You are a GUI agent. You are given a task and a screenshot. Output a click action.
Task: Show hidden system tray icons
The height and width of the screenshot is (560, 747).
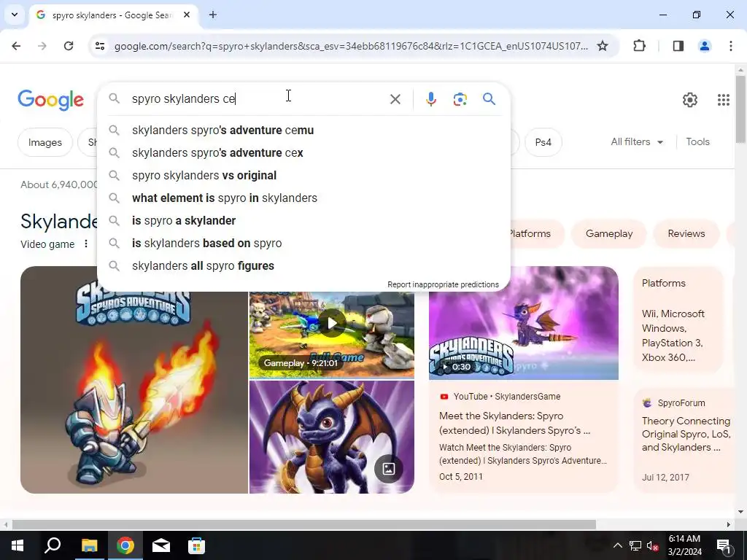click(x=617, y=545)
